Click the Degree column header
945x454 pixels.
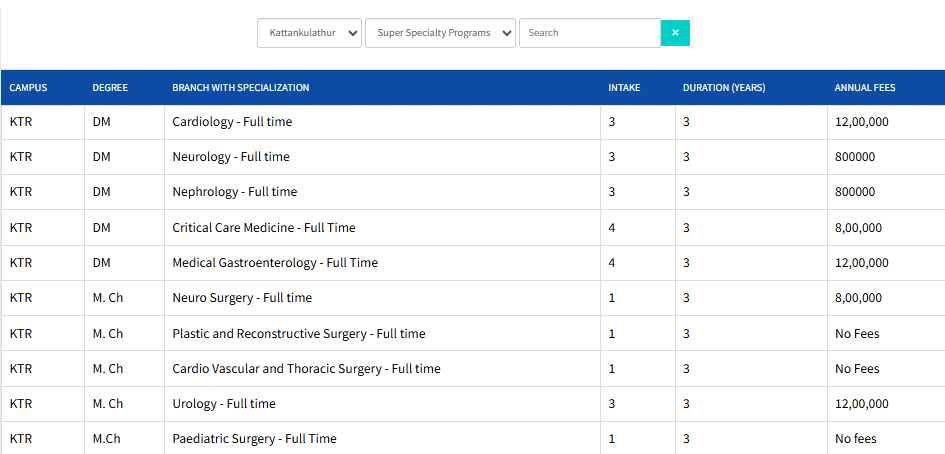point(110,88)
